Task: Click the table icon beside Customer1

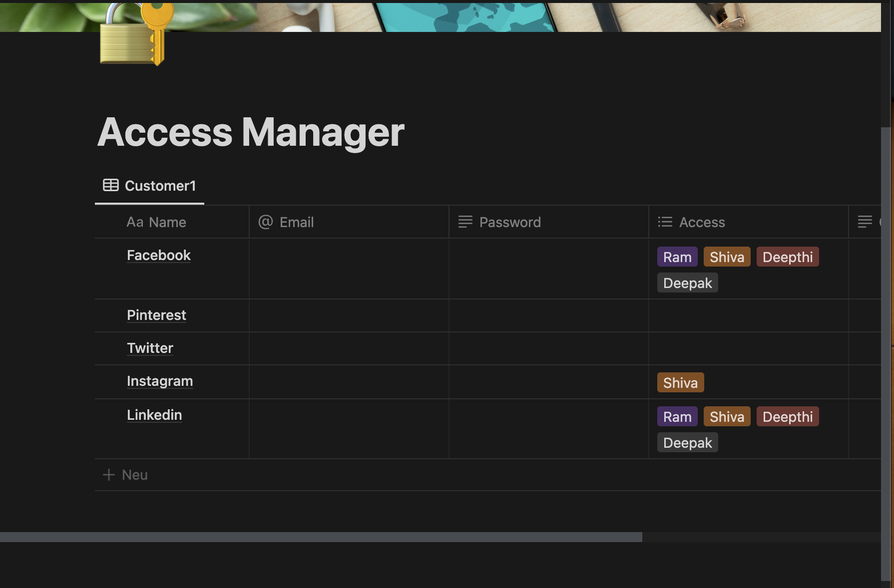Action: pos(111,185)
